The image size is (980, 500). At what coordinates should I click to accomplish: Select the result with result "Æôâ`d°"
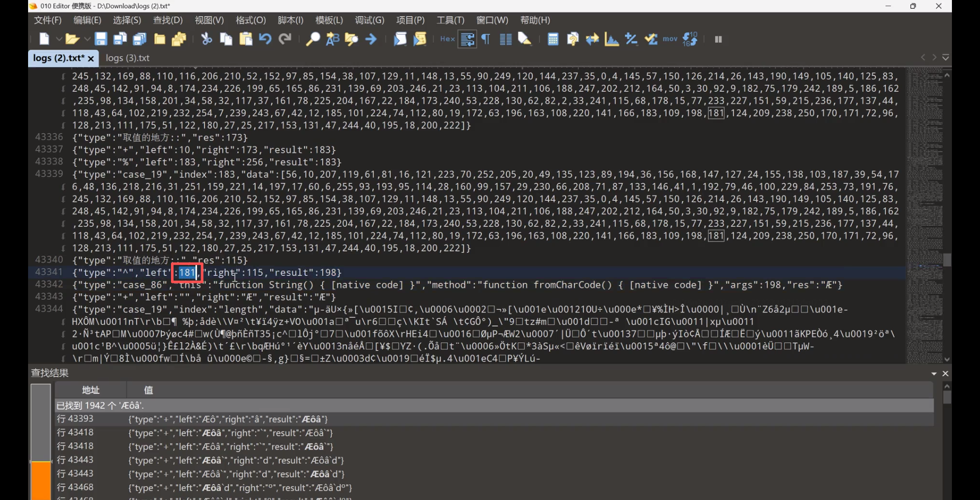coord(494,488)
